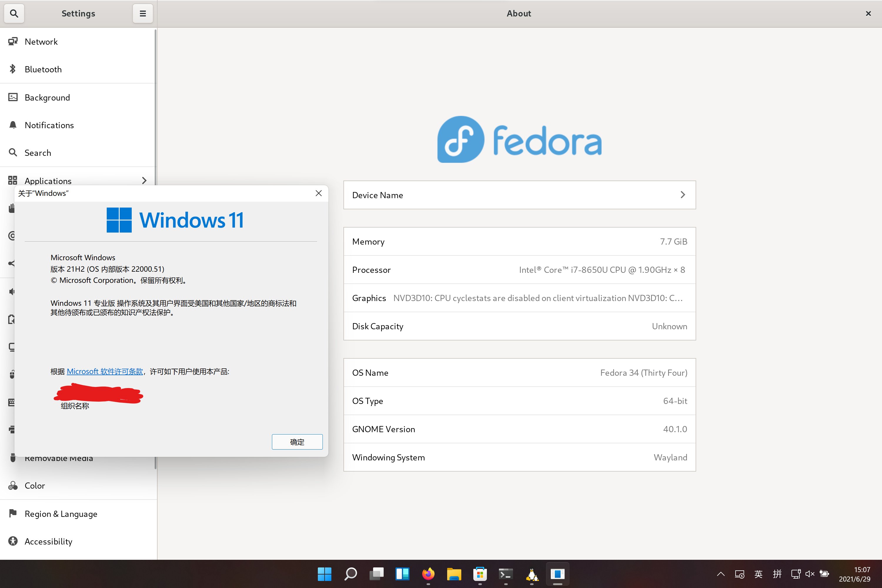Select the Search settings entry

coord(78,153)
